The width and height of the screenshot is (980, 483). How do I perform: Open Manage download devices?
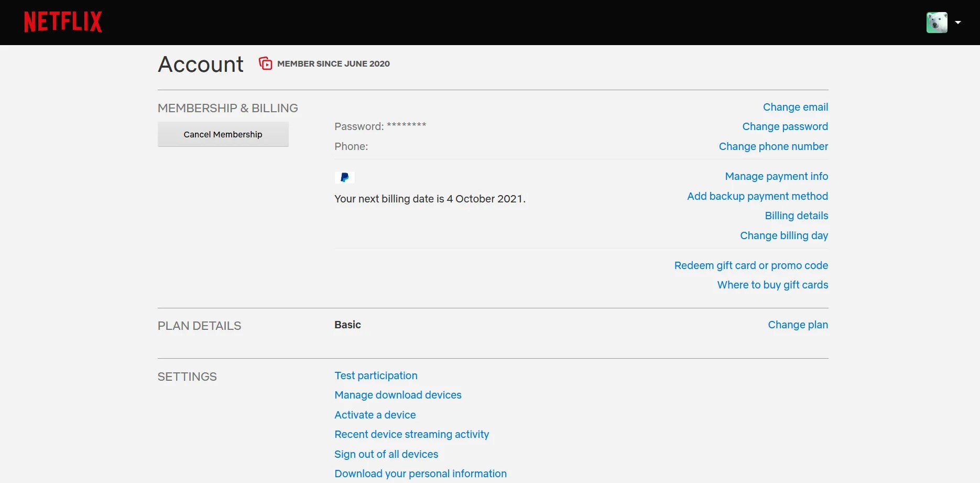tap(397, 395)
